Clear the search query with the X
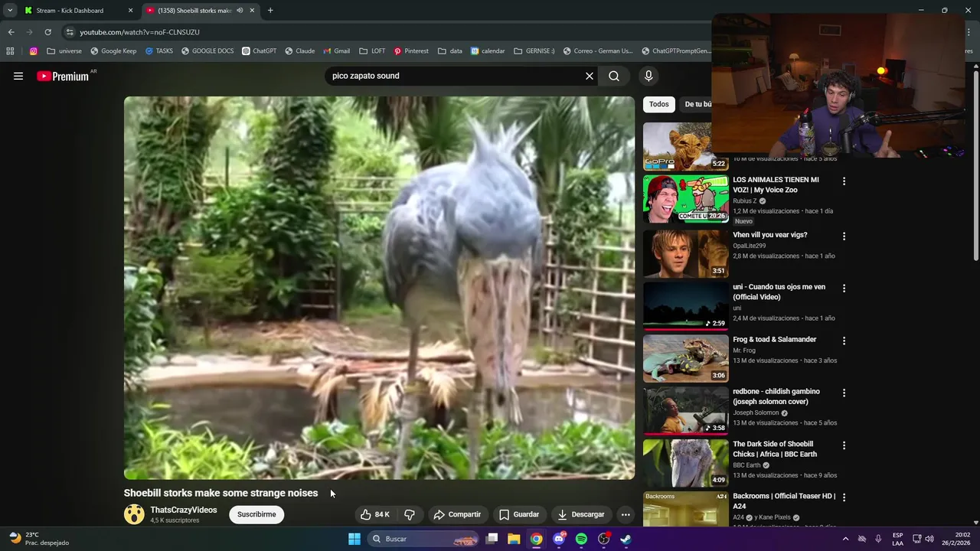This screenshot has height=551, width=980. click(x=590, y=76)
